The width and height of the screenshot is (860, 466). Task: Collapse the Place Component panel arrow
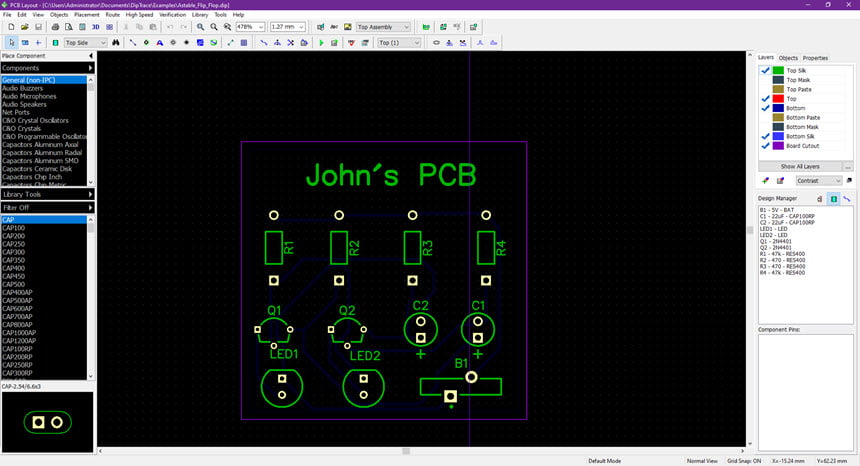pyautogui.click(x=91, y=56)
